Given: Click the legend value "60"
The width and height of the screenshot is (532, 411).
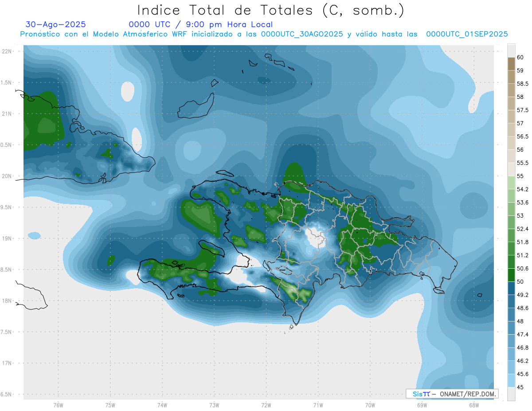Looking at the screenshot, I should (x=520, y=58).
